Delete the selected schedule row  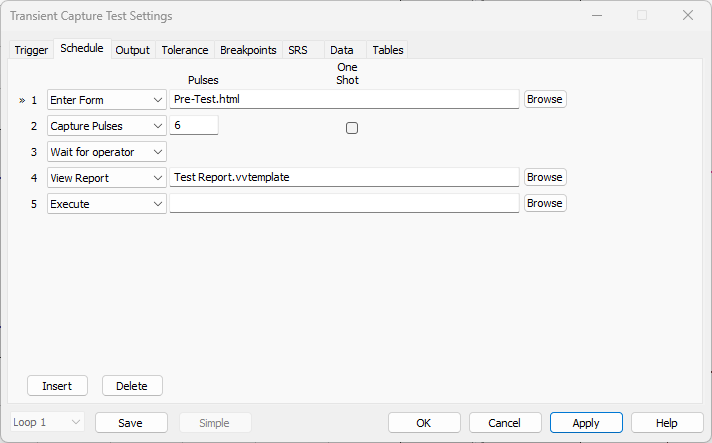(132, 386)
